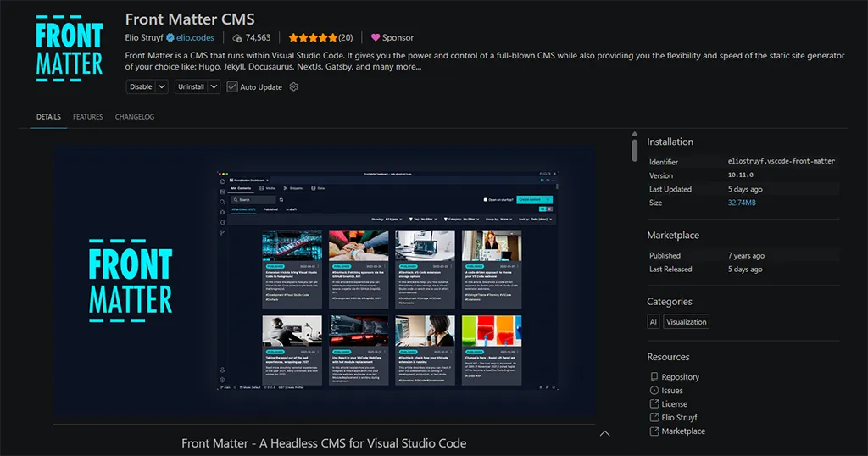Open the Marketplace resource link
The height and width of the screenshot is (456, 868).
coord(683,431)
